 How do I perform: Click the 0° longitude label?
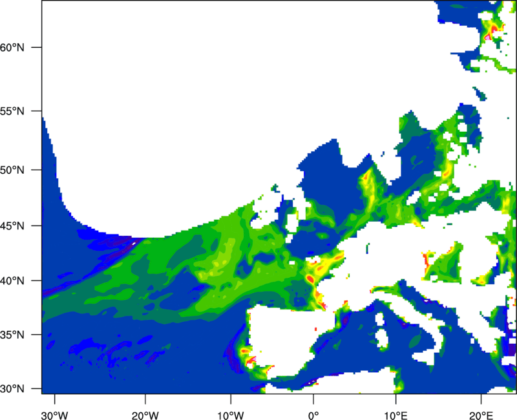point(313,415)
